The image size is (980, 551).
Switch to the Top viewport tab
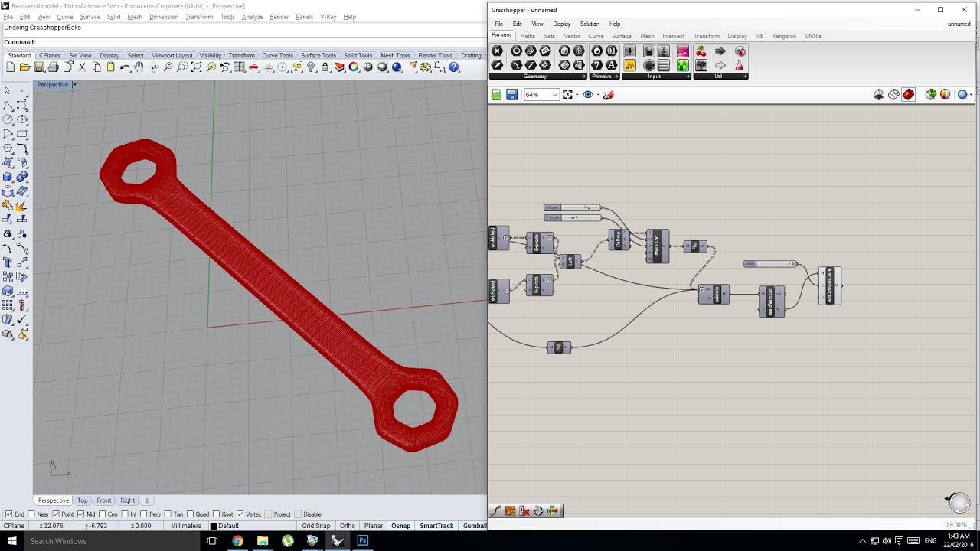click(82, 500)
